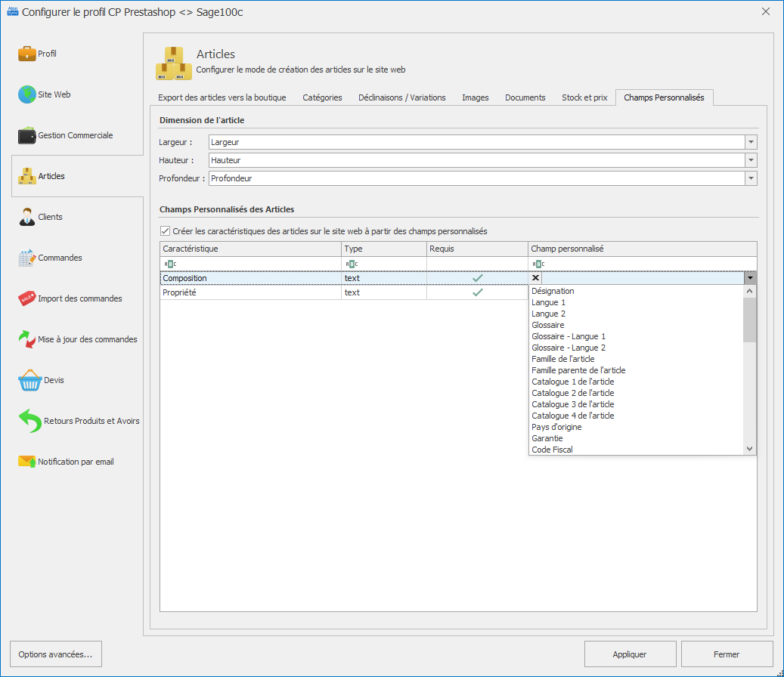The width and height of the screenshot is (784, 677).
Task: Sort by the Requis column header
Action: 478,249
